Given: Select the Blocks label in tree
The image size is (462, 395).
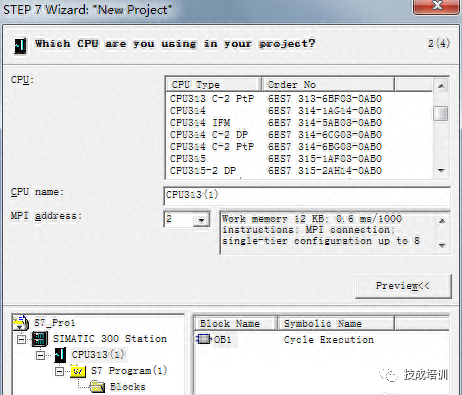Looking at the screenshot, I should point(128,387).
